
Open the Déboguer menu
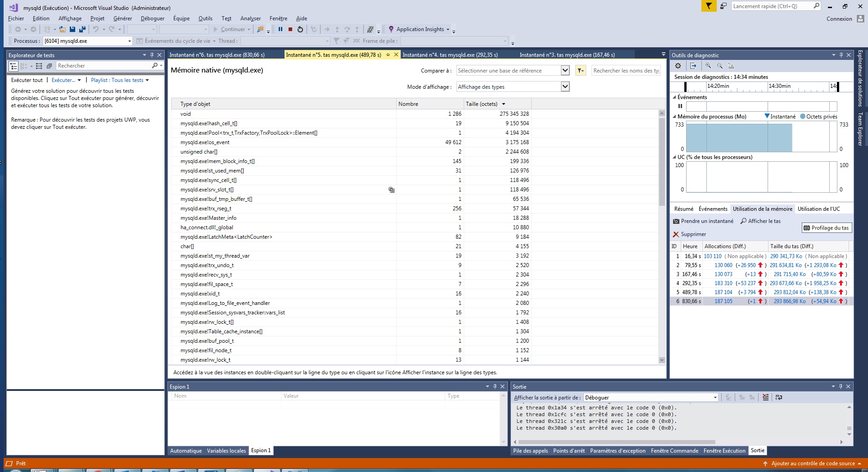tap(152, 18)
